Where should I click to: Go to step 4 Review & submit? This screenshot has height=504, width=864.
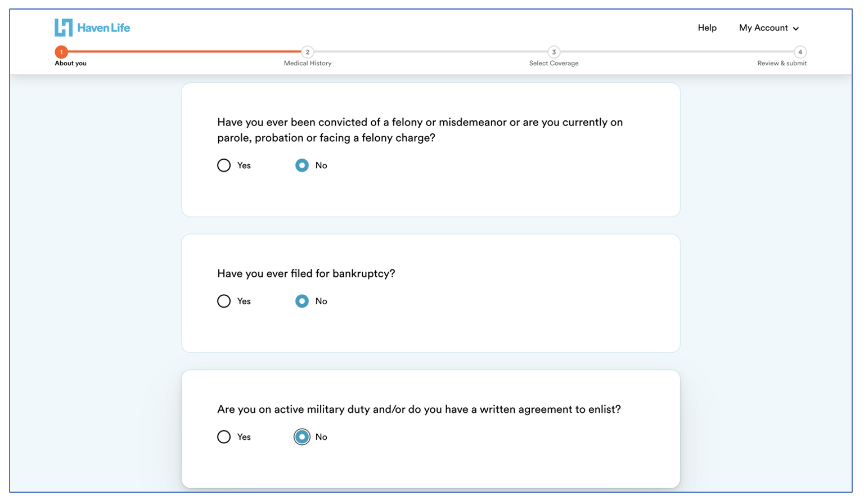coord(800,52)
